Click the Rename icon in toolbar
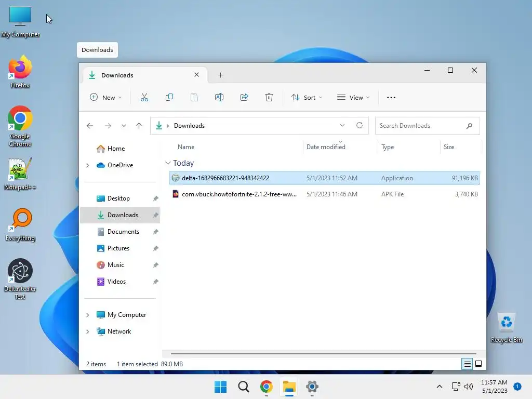The image size is (532, 399). (219, 97)
